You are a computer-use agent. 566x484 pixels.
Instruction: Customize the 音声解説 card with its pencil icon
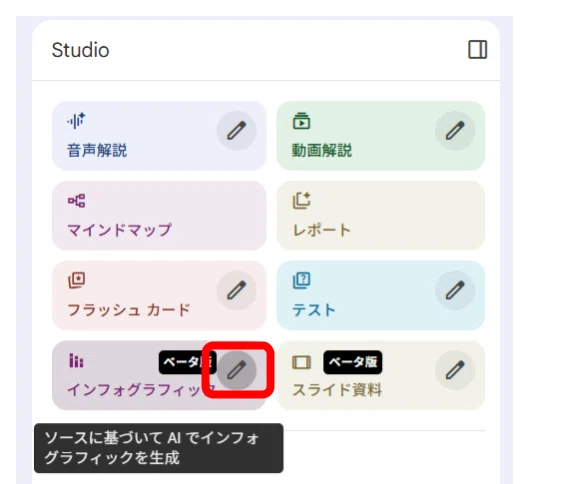[236, 130]
